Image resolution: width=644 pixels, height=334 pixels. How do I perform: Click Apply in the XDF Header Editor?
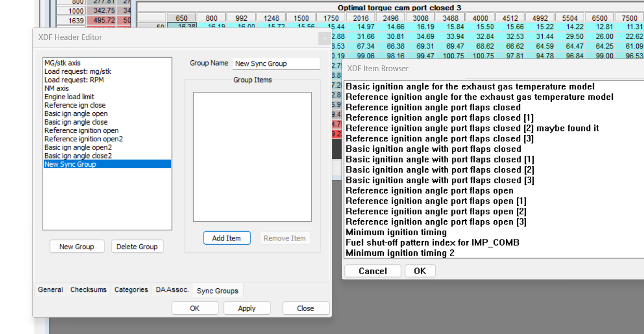pyautogui.click(x=247, y=308)
